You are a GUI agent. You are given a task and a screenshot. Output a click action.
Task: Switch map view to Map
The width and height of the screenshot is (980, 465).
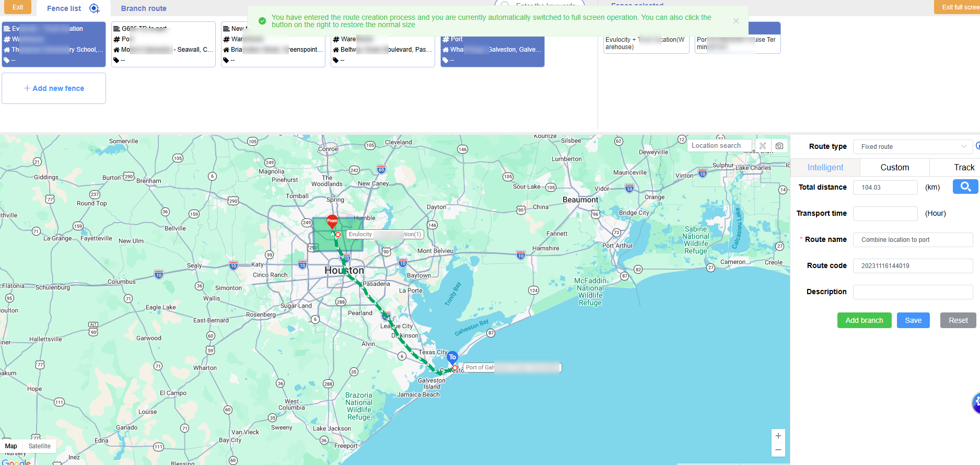pos(11,446)
